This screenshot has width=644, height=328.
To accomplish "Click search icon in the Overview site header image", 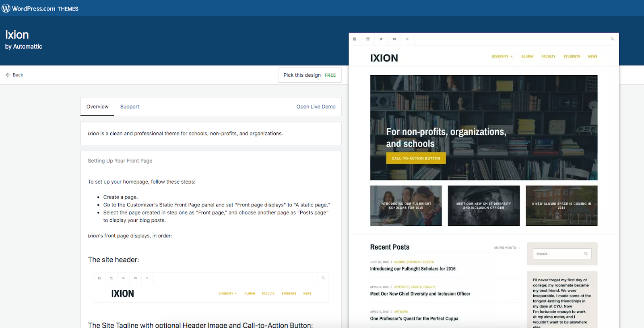I will coord(323,278).
